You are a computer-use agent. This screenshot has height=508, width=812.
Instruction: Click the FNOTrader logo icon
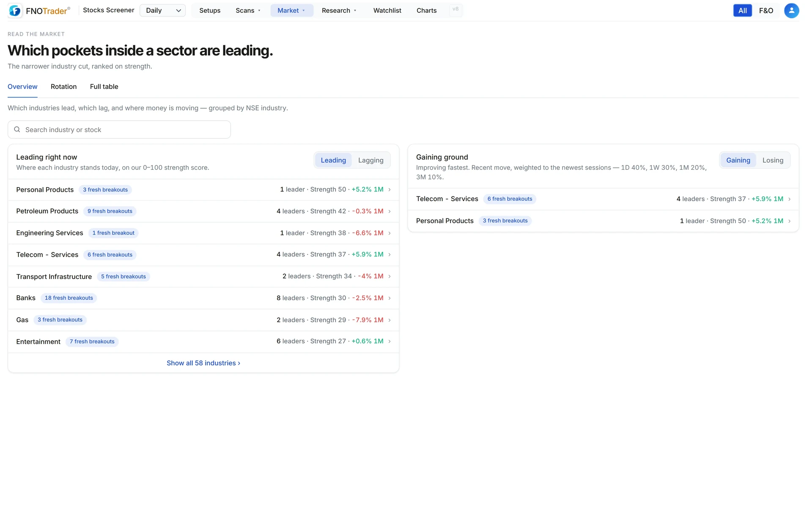tap(15, 11)
